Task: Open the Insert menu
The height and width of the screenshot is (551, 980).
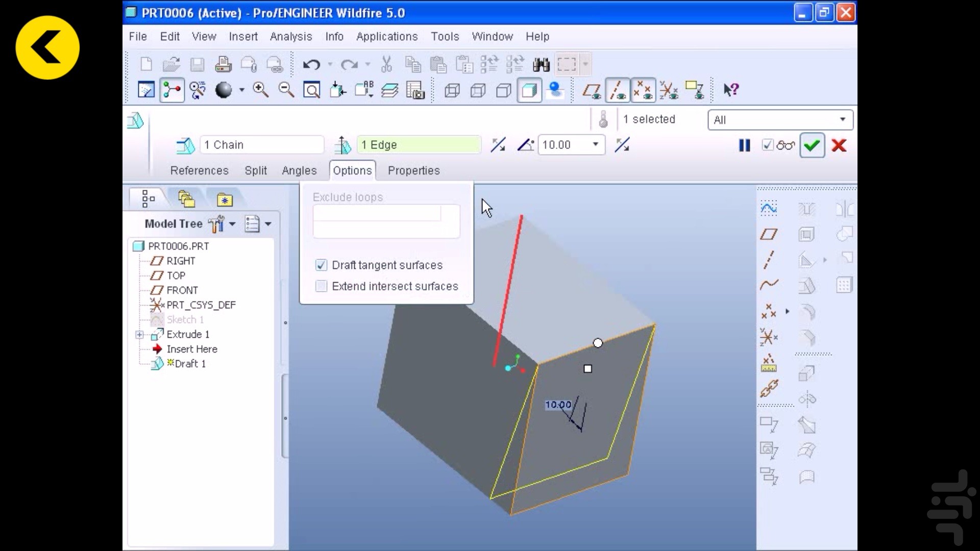Action: coord(243,37)
